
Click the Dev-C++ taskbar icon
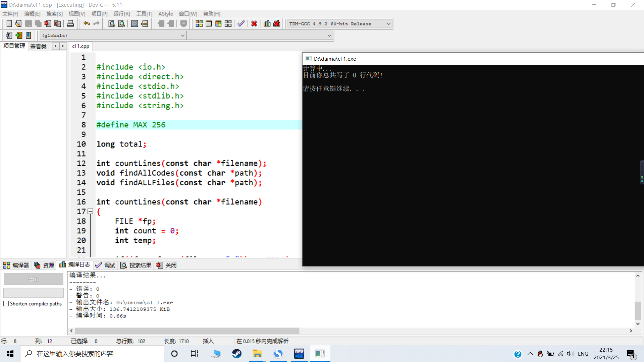299,354
